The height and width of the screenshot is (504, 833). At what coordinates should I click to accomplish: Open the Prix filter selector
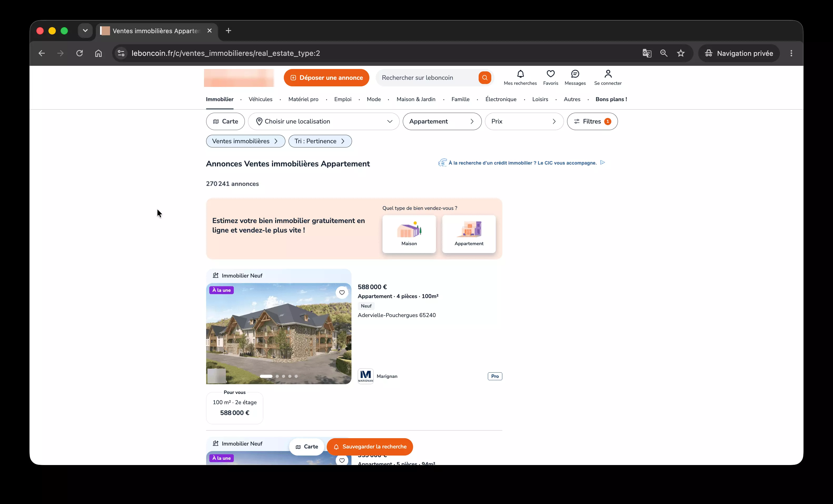(x=524, y=121)
